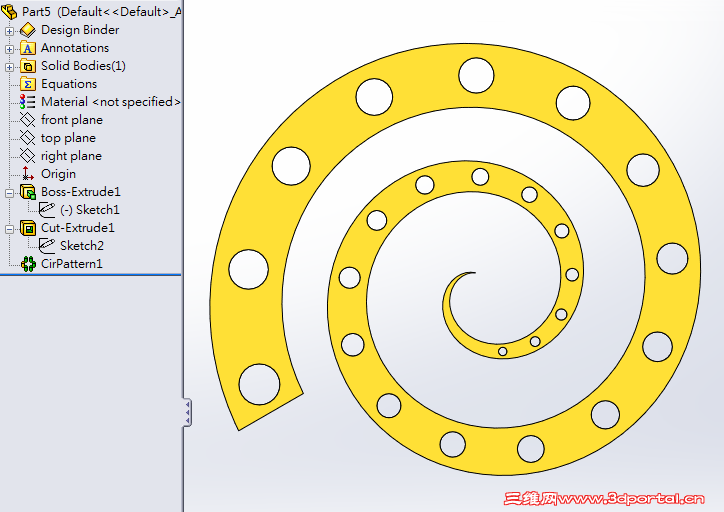Screen dimensions: 724x512
Task: Select the Boss-Extrude1 label
Action: (x=81, y=192)
